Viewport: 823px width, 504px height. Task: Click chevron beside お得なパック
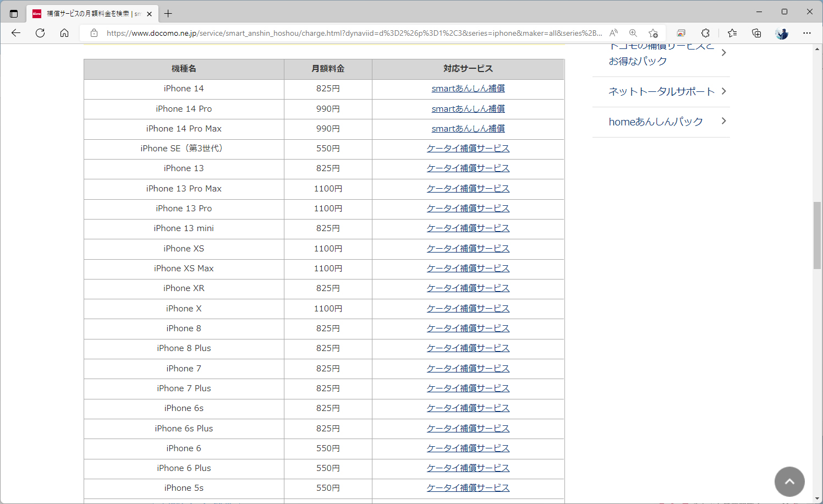tap(724, 53)
